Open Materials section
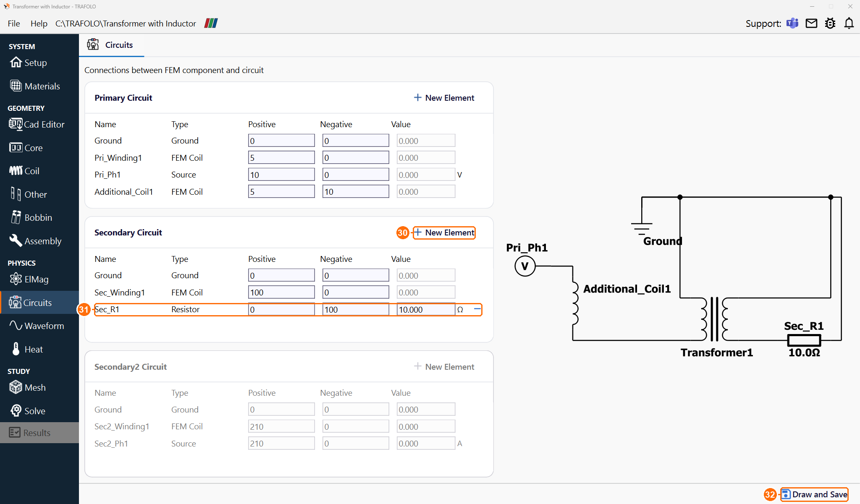The image size is (860, 504). pos(35,86)
